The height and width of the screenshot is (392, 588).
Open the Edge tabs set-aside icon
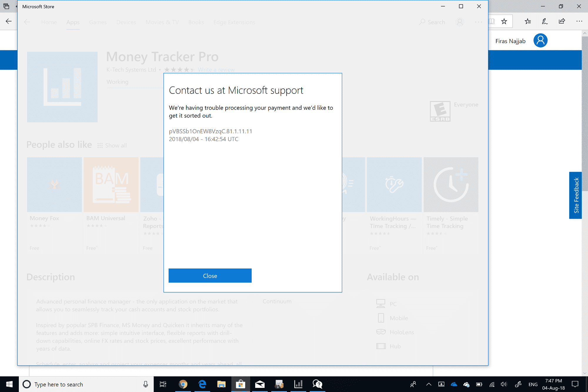[6, 6]
